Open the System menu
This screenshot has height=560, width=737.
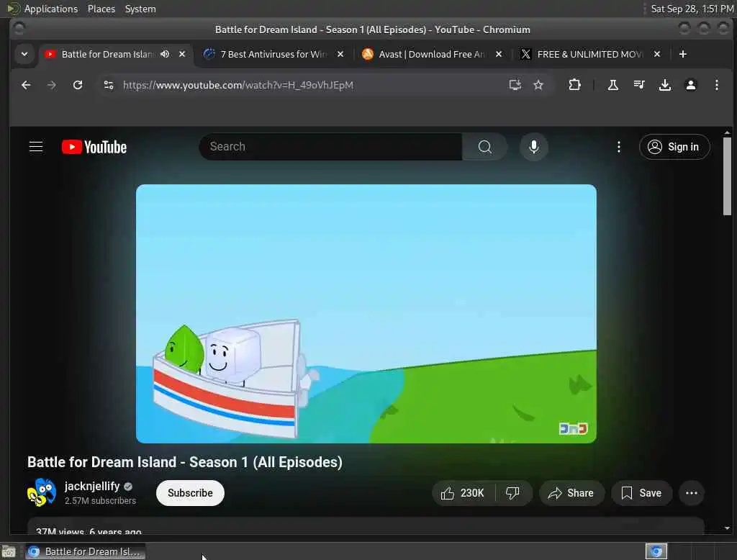point(140,9)
